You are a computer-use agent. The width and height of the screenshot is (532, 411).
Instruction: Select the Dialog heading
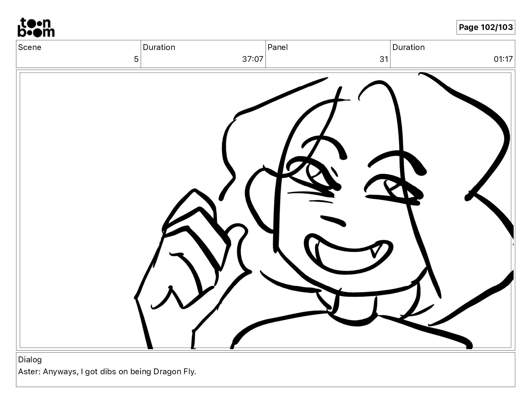(30, 360)
